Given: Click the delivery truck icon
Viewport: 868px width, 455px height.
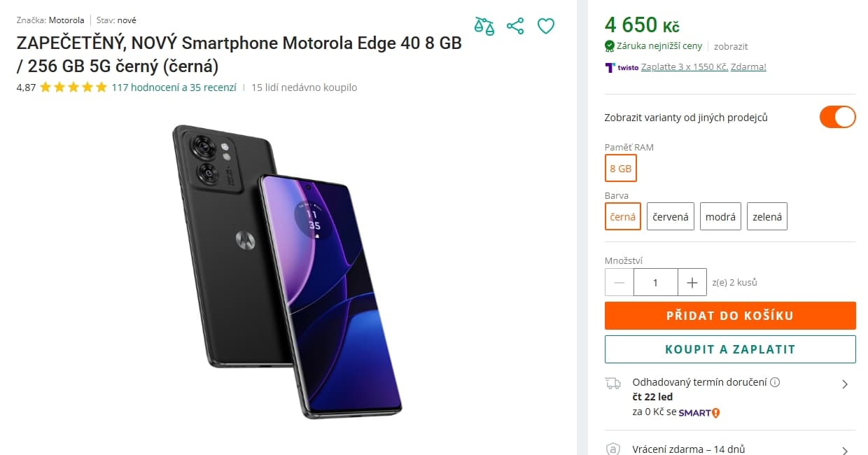Looking at the screenshot, I should (x=614, y=384).
